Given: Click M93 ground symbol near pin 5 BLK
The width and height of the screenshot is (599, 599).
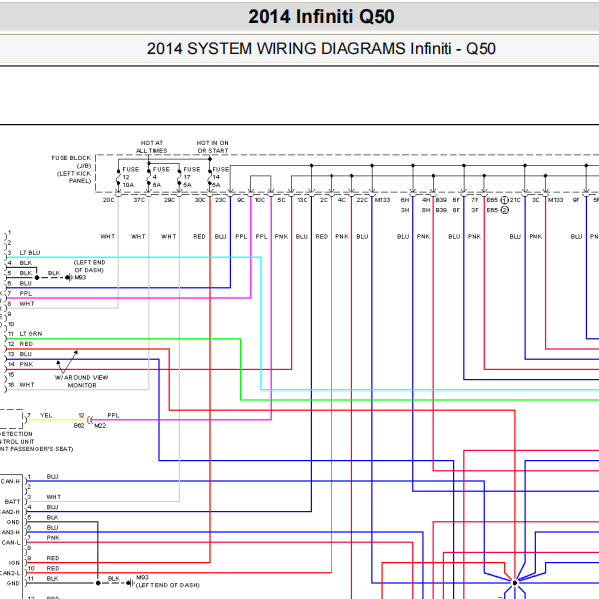Looking at the screenshot, I should pyautogui.click(x=69, y=278).
